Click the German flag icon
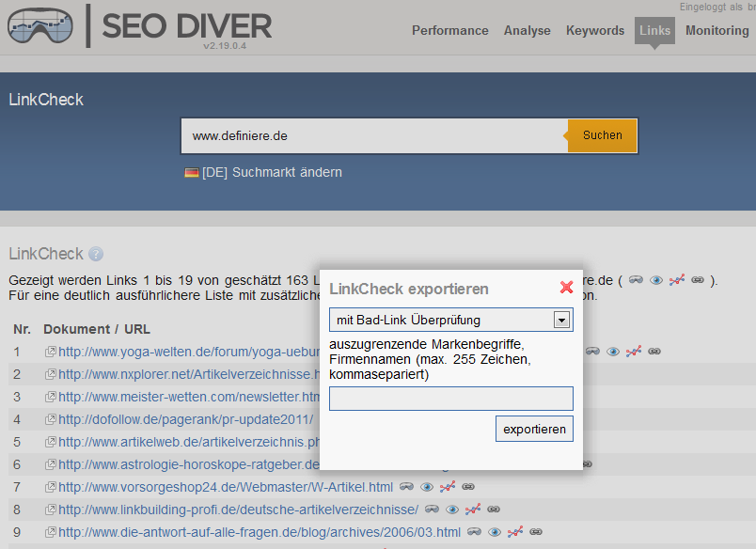Viewport: 756px width, 549px height. [x=192, y=173]
